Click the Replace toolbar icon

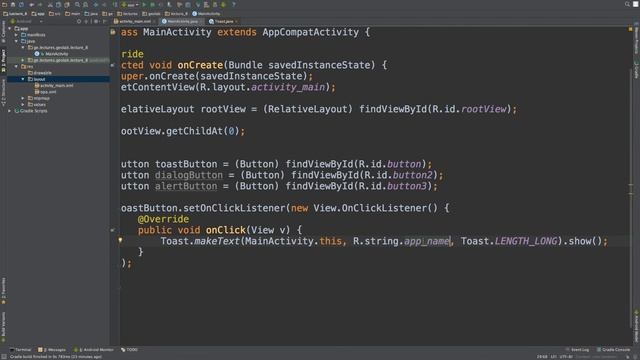(x=85, y=4)
